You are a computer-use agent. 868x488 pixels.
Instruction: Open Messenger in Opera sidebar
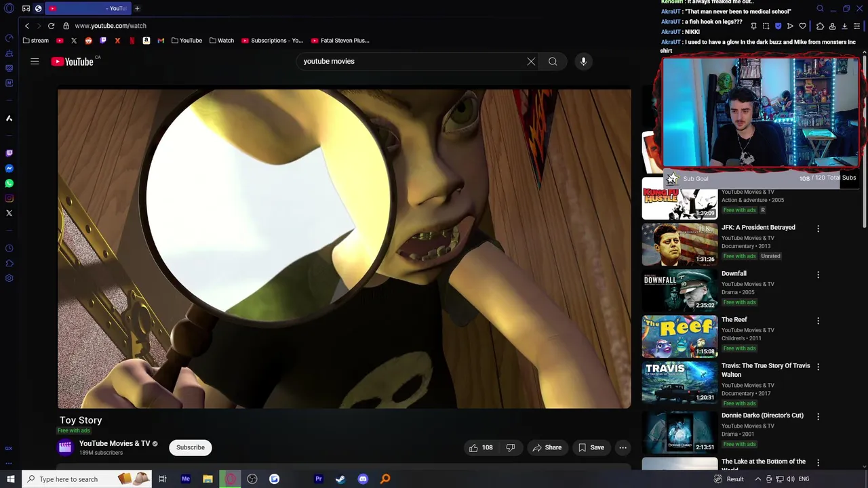click(x=9, y=169)
